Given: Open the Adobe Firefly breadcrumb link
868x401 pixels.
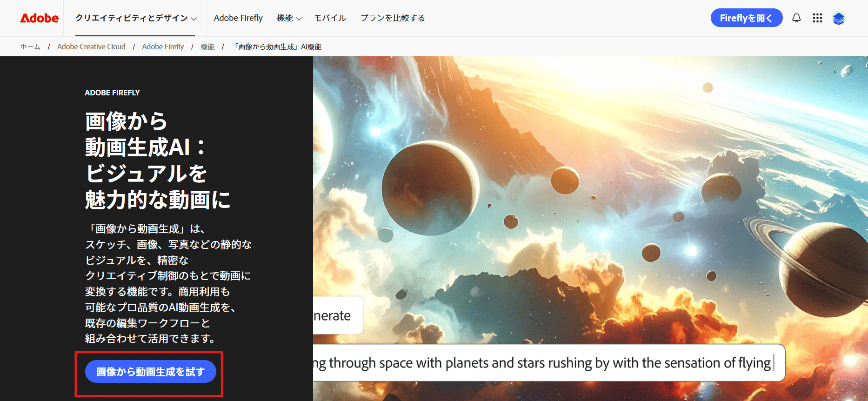Looking at the screenshot, I should tap(163, 47).
